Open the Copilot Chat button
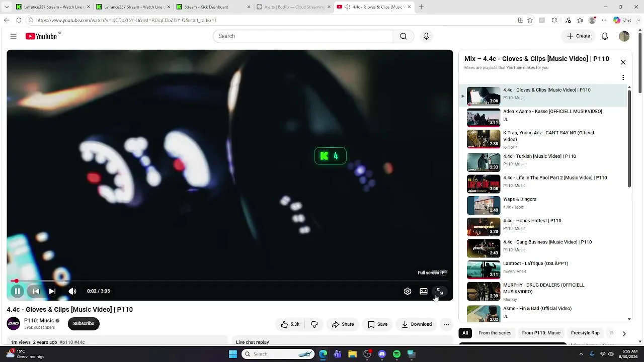Image resolution: width=644 pixels, height=362 pixels. pos(622,20)
